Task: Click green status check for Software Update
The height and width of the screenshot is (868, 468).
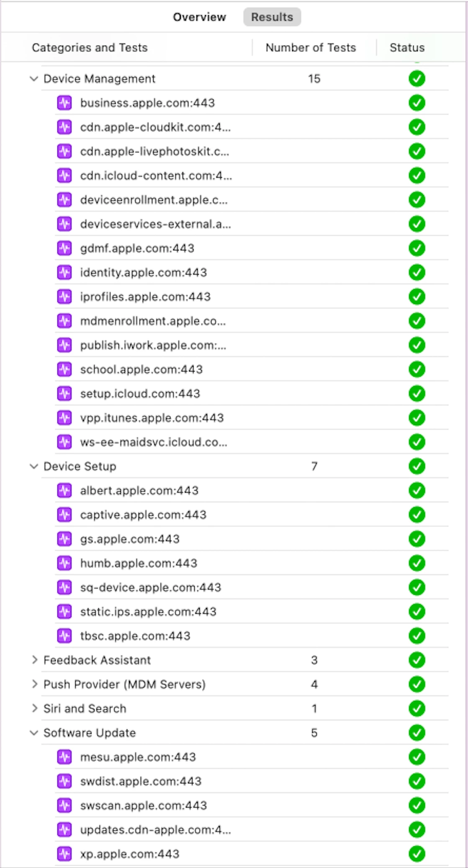Action: pos(417,733)
